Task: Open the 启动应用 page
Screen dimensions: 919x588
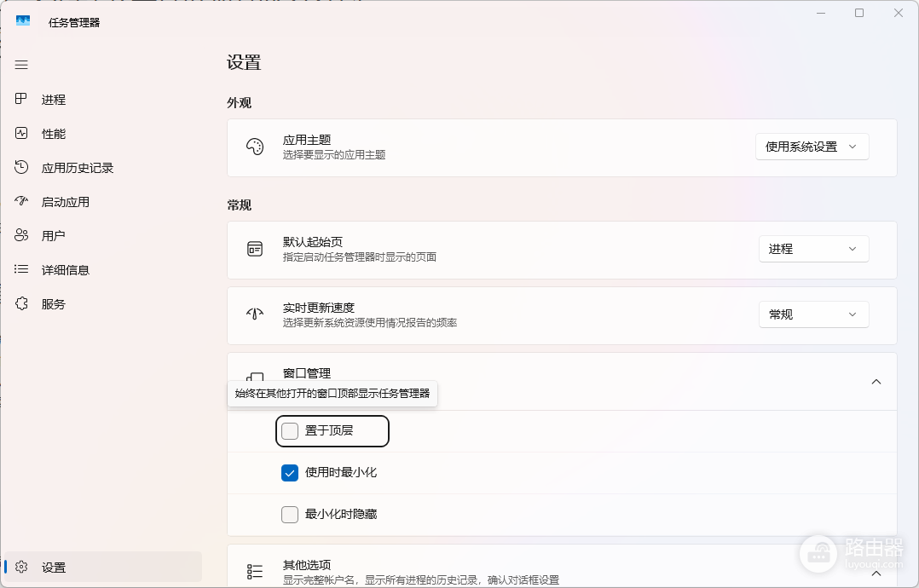Action: [x=103, y=201]
